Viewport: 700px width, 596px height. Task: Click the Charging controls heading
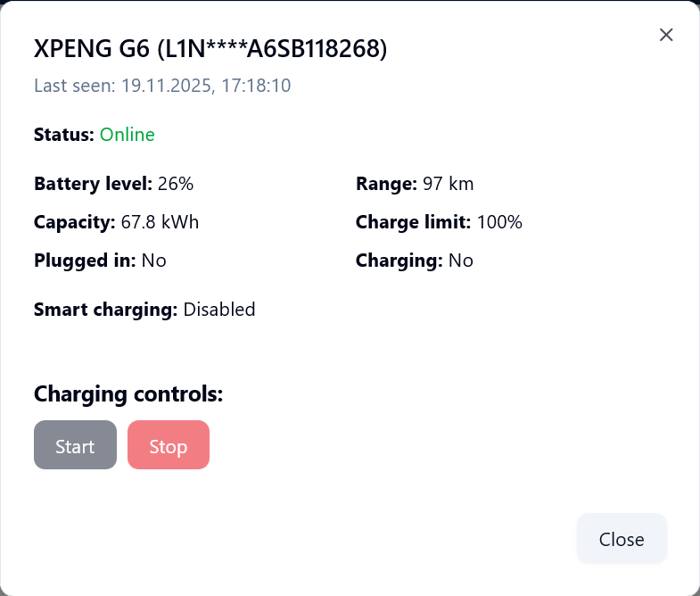pyautogui.click(x=128, y=393)
